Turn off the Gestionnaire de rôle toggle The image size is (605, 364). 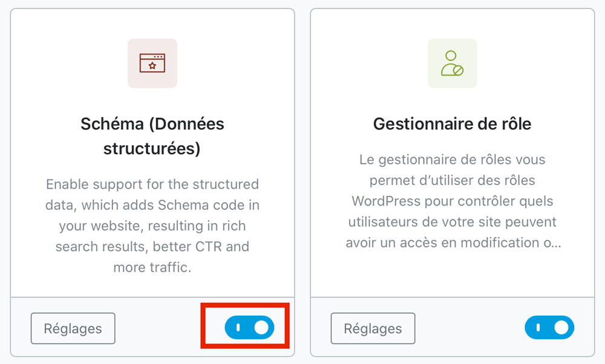click(549, 327)
